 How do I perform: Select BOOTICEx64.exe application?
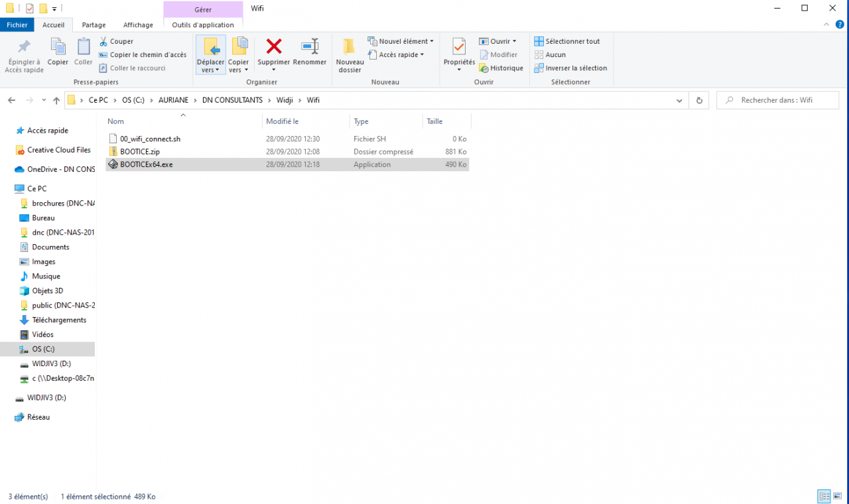click(287, 164)
